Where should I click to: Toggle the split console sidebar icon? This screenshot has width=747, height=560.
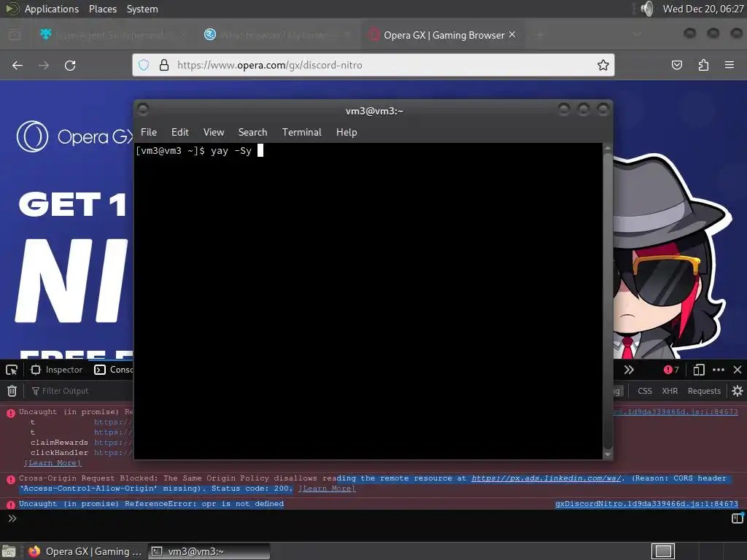[x=738, y=518]
